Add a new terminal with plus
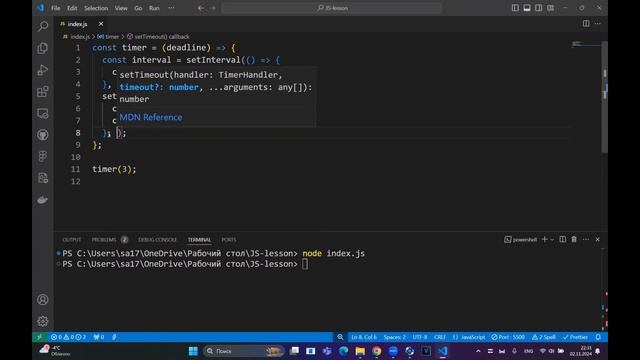Screen dimensions: 640x360 [x=544, y=240]
